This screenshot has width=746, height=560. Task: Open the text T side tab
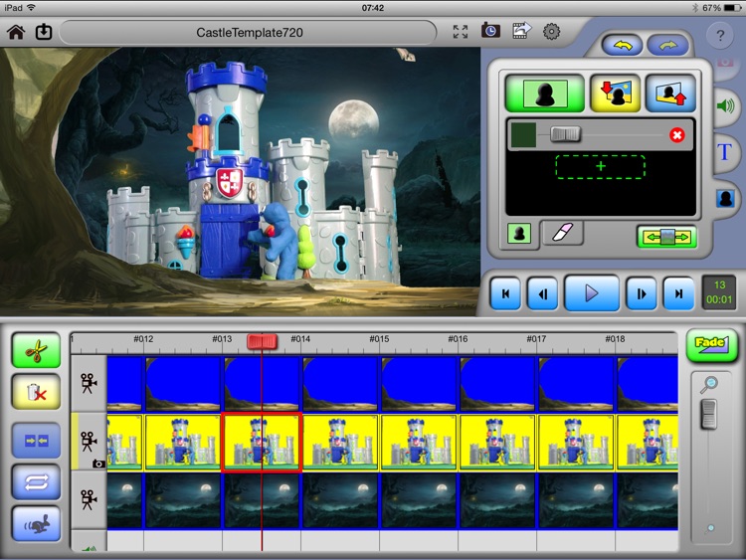pyautogui.click(x=725, y=151)
